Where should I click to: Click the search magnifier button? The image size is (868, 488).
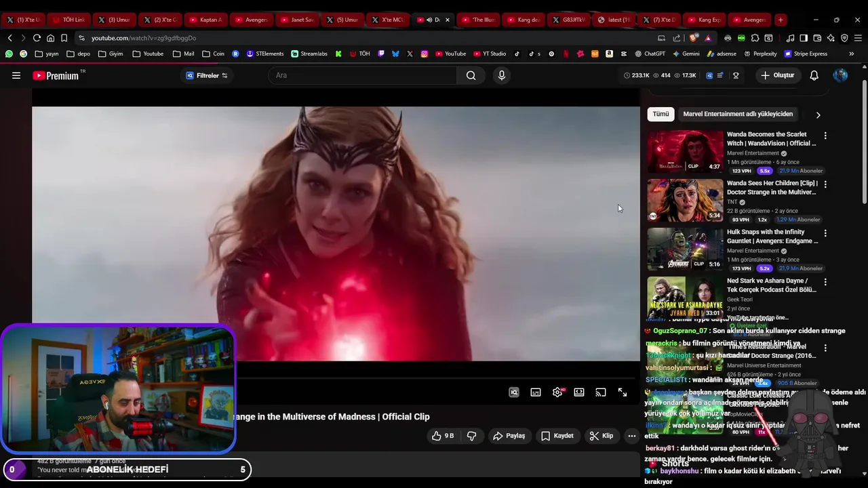point(471,75)
